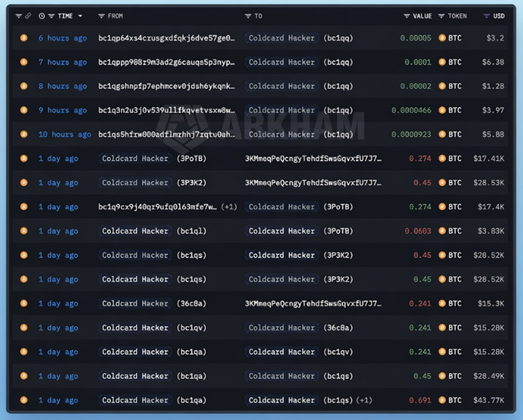The image size is (523, 420).
Task: Open Coldcard Hacker (3PoTB) sender tag
Action: (x=135, y=158)
